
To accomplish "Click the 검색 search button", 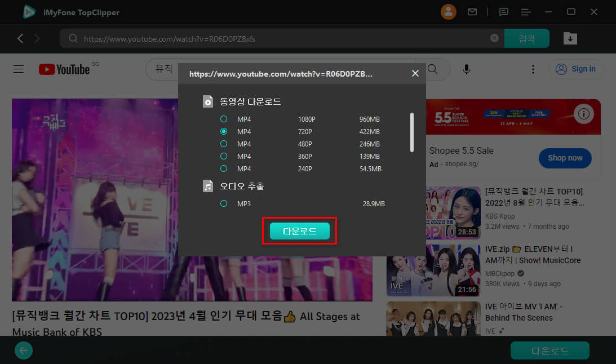I will point(526,38).
